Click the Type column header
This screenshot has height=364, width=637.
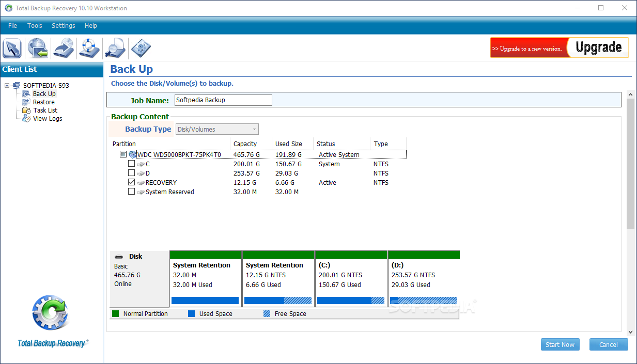coord(388,144)
